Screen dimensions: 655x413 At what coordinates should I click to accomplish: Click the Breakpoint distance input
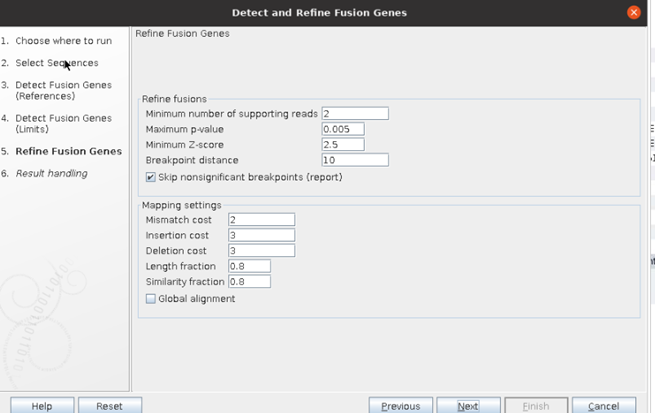coord(355,160)
